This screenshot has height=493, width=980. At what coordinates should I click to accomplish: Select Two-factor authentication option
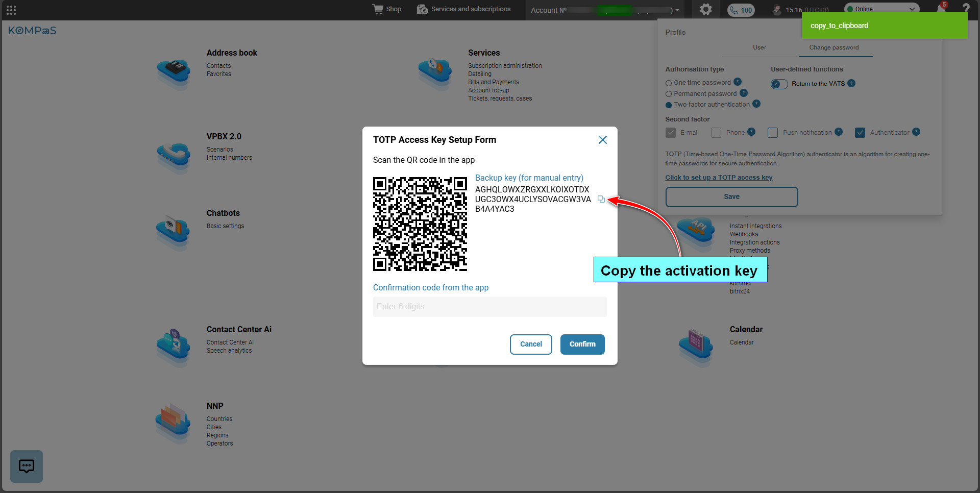668,105
